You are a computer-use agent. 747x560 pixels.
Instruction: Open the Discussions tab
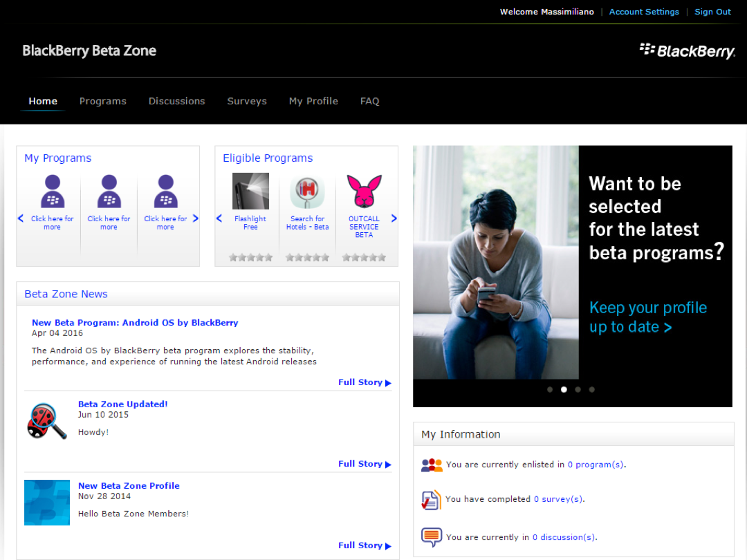[177, 101]
